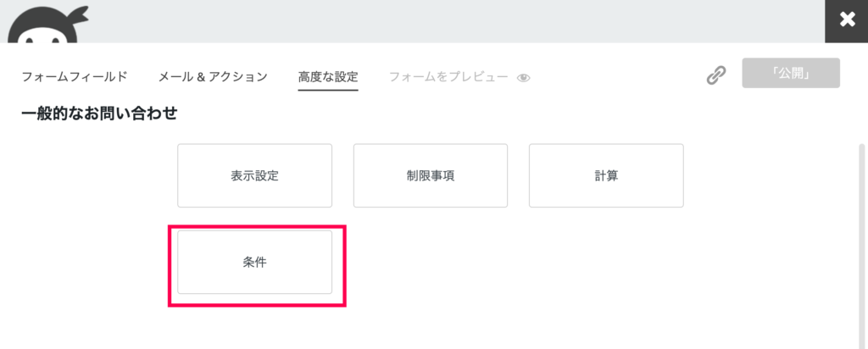868x349 pixels.
Task: Click the vertical scrollbar on the right
Action: pyautogui.click(x=861, y=243)
